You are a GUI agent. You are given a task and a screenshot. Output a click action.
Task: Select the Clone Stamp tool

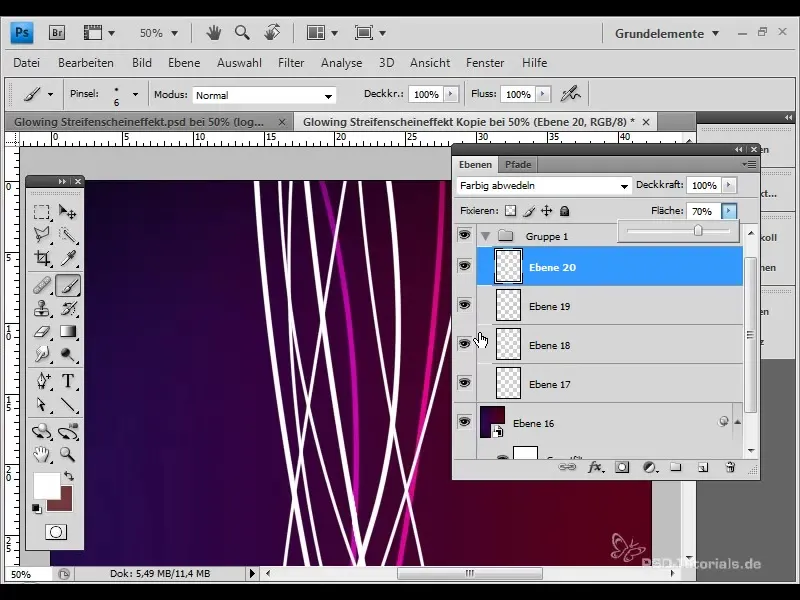coord(42,308)
